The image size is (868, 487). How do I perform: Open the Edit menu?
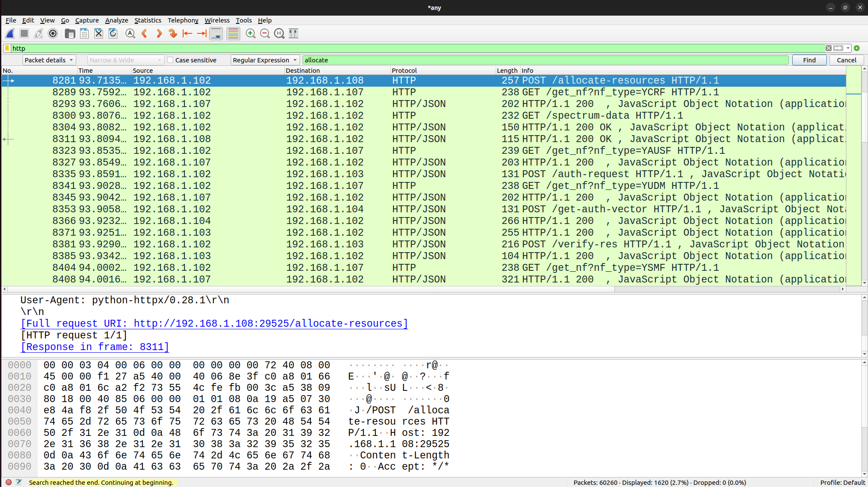pyautogui.click(x=28, y=20)
